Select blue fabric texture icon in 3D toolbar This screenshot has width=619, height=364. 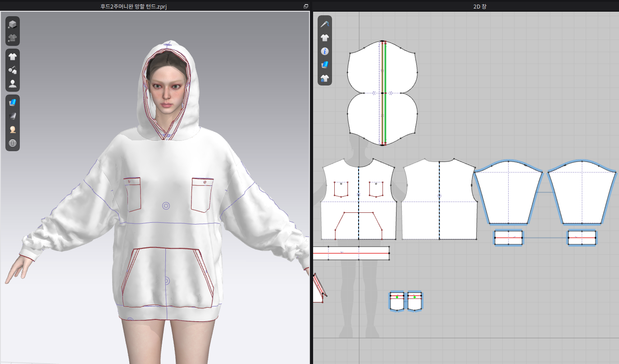[13, 103]
